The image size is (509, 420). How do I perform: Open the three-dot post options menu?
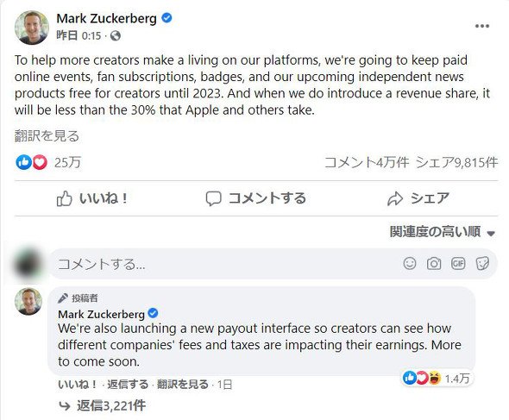[x=482, y=26]
